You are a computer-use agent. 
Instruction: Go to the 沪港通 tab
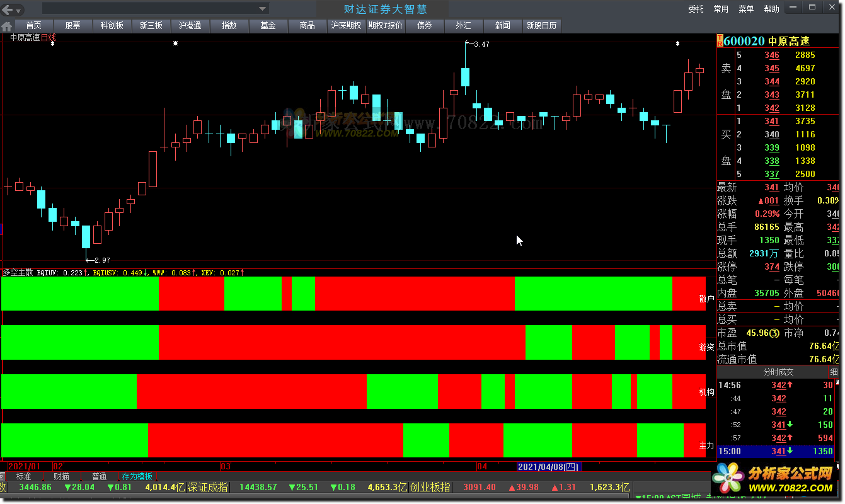(190, 26)
